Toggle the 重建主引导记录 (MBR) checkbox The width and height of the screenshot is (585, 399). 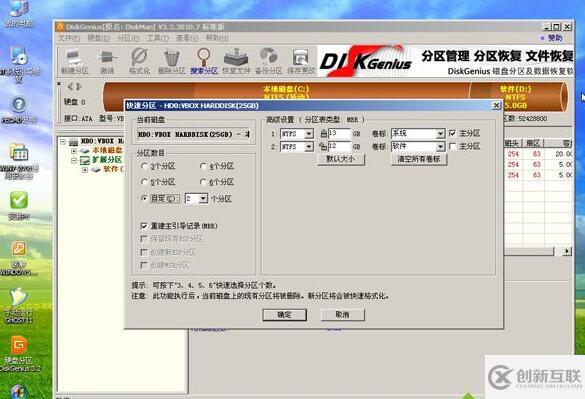pos(144,225)
